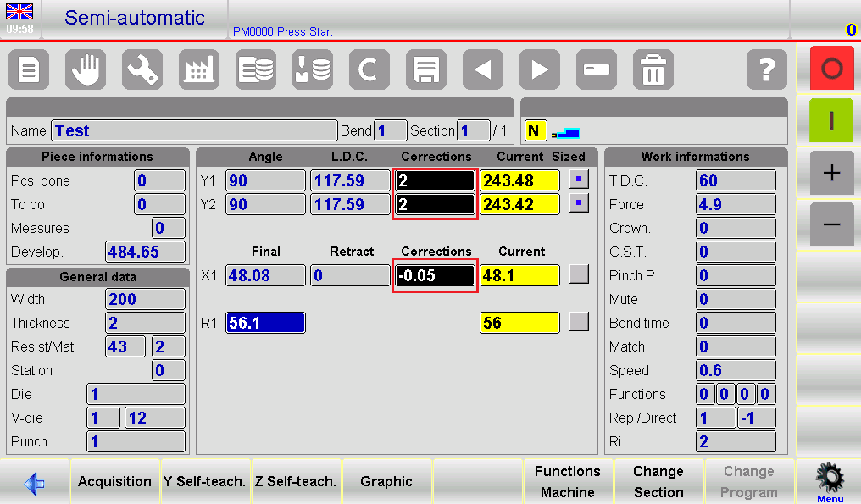Select the Y1 Angle field

[266, 180]
